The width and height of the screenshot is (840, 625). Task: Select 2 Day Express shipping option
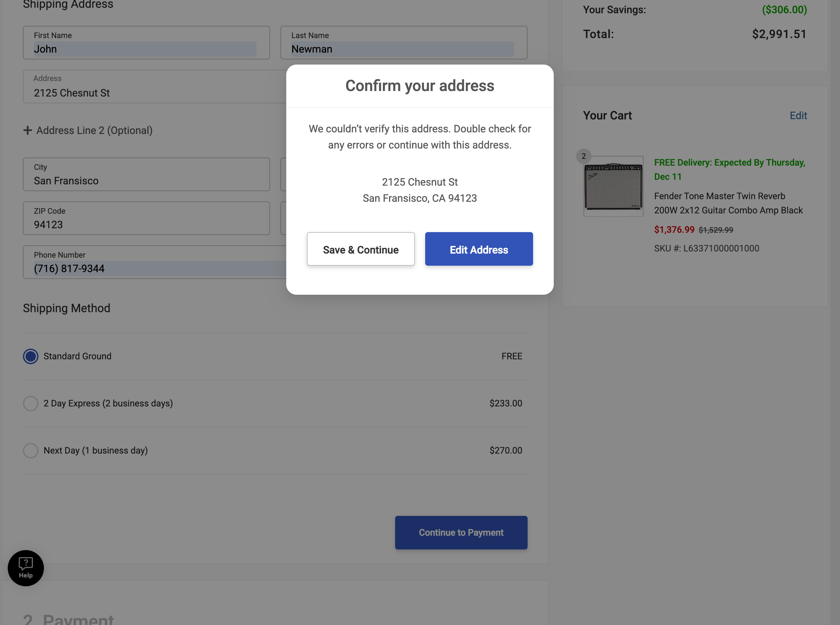click(31, 403)
